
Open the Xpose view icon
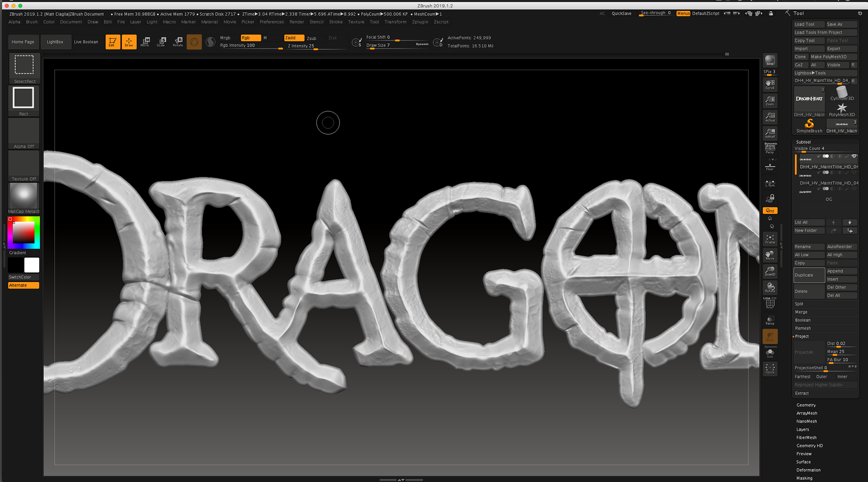[x=770, y=369]
